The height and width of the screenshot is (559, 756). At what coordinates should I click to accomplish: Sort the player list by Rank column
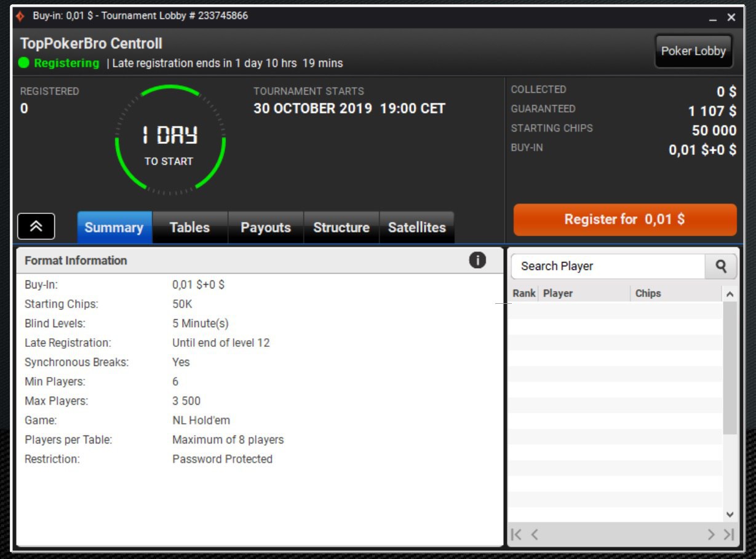tap(523, 293)
